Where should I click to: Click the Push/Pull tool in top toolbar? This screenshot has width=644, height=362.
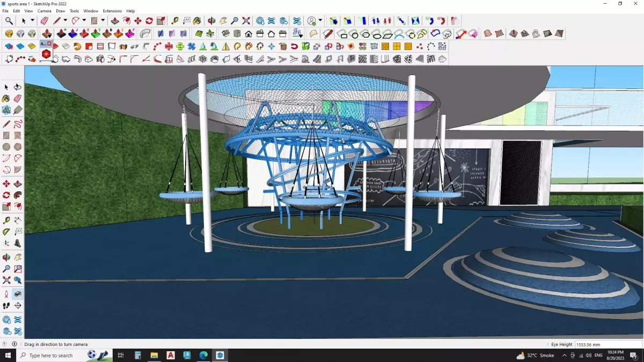coord(114,20)
